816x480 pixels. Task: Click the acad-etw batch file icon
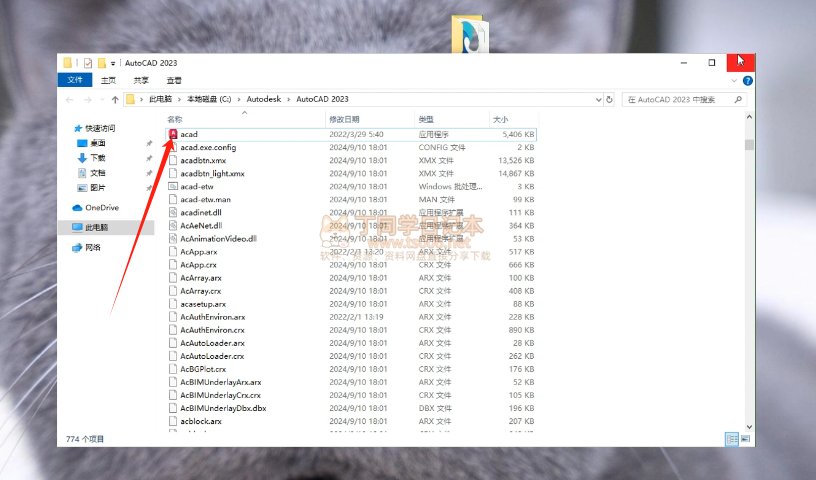(x=173, y=186)
